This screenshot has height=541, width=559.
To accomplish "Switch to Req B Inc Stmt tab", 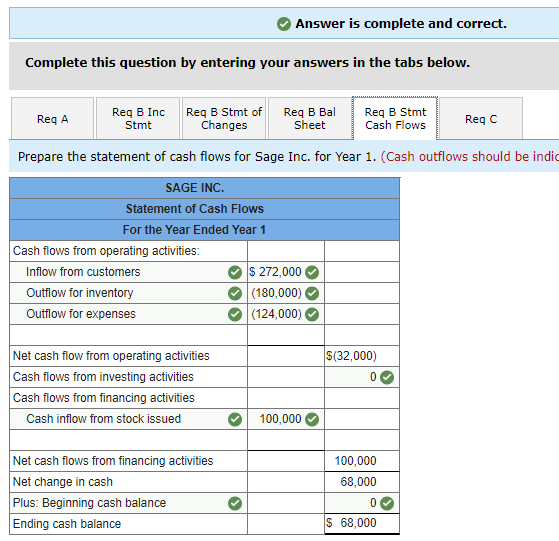I will click(x=138, y=119).
